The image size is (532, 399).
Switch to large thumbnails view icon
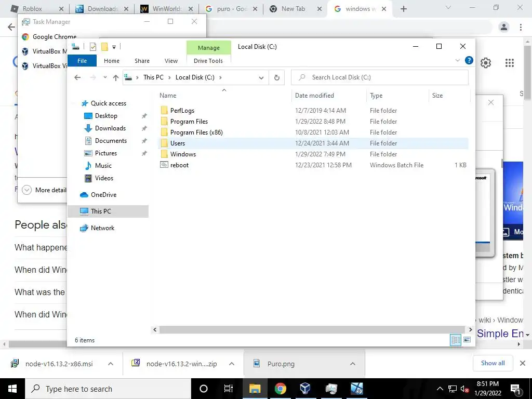(467, 340)
